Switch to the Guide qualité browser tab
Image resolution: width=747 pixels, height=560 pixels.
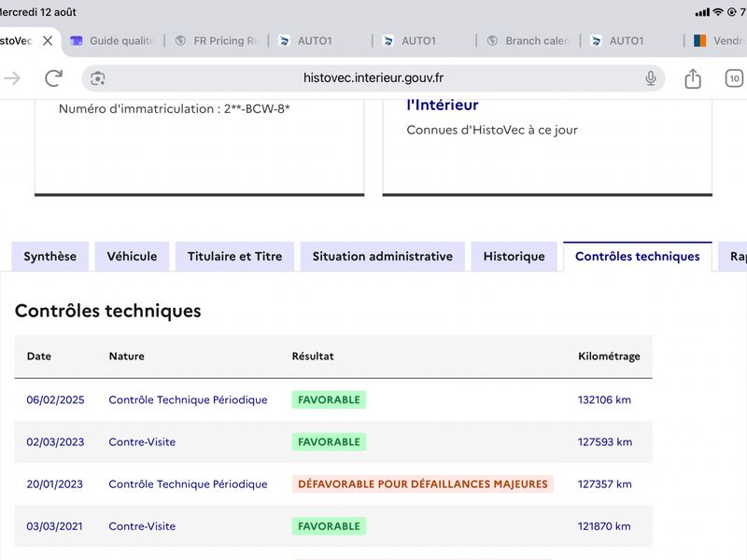pyautogui.click(x=112, y=41)
